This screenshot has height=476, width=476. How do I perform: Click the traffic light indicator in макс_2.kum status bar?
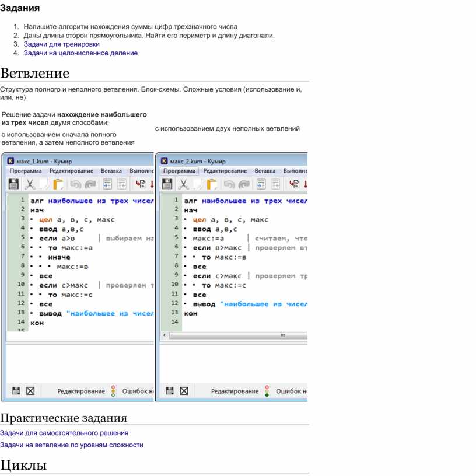pos(267,391)
